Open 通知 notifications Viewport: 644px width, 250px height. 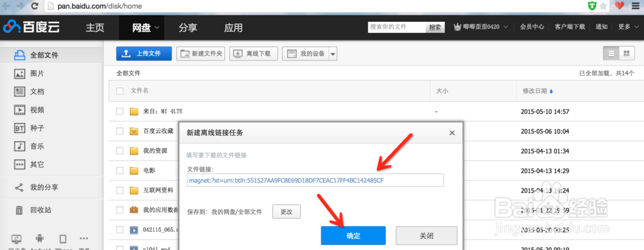(x=601, y=26)
